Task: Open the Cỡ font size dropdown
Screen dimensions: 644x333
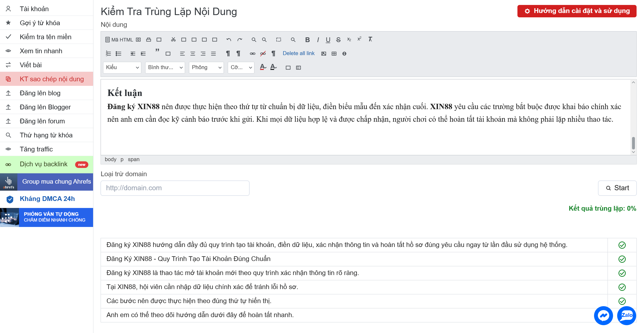Action: click(x=241, y=67)
